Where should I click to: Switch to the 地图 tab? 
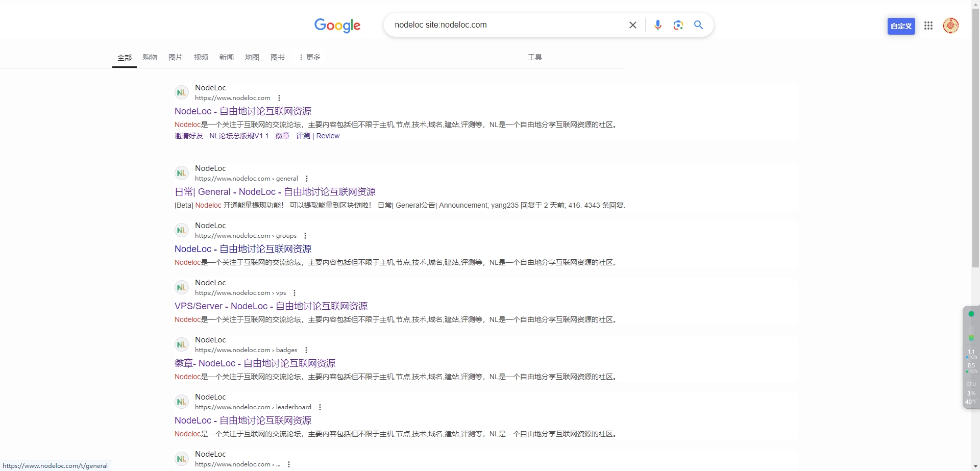pos(252,57)
